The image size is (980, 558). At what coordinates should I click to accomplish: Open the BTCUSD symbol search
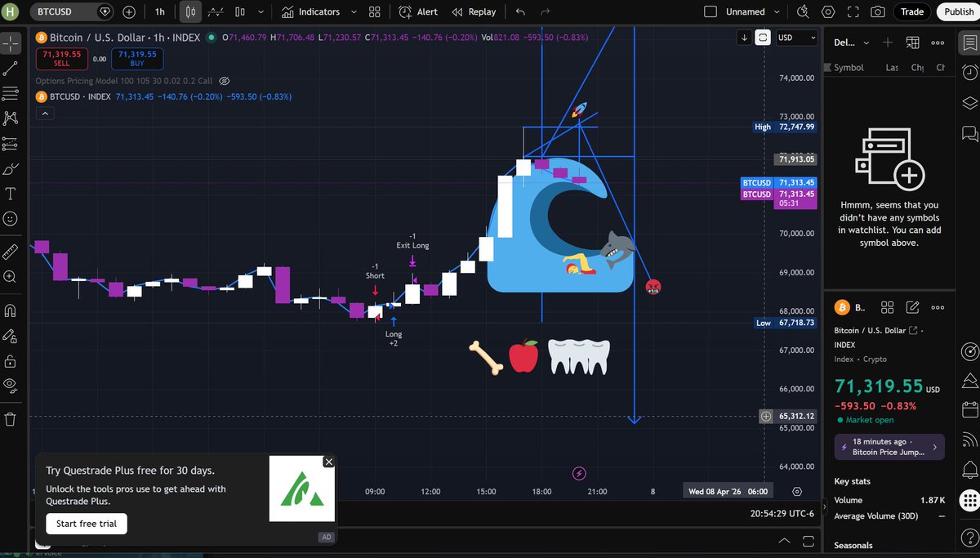(x=73, y=11)
